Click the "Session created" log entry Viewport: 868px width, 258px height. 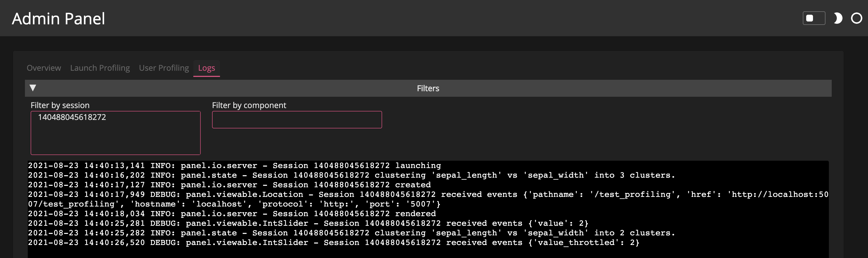click(x=229, y=185)
